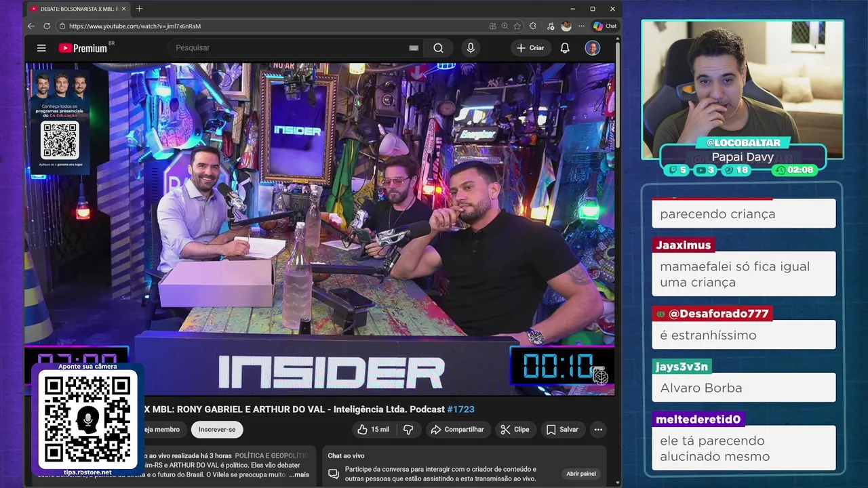
Task: Open the YouTube account avatar menu
Action: pyautogui.click(x=593, y=48)
